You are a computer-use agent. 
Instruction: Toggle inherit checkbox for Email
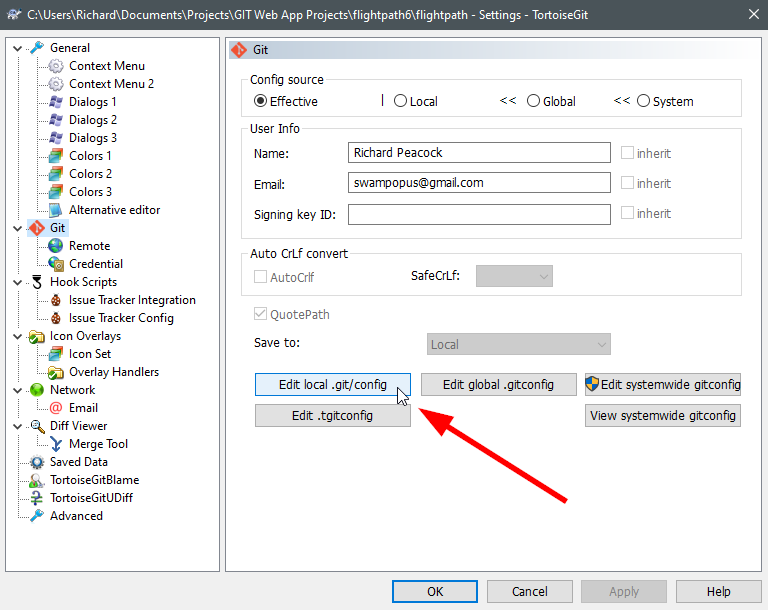pyautogui.click(x=627, y=183)
